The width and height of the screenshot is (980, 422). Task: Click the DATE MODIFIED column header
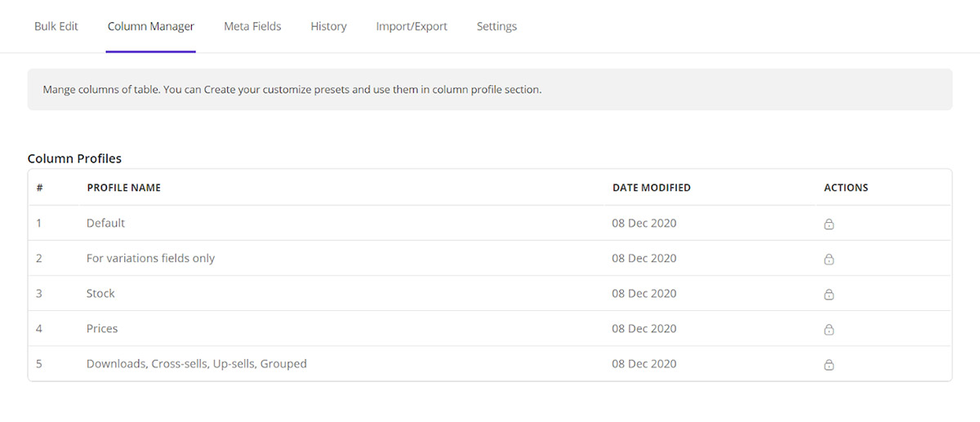coord(651,188)
